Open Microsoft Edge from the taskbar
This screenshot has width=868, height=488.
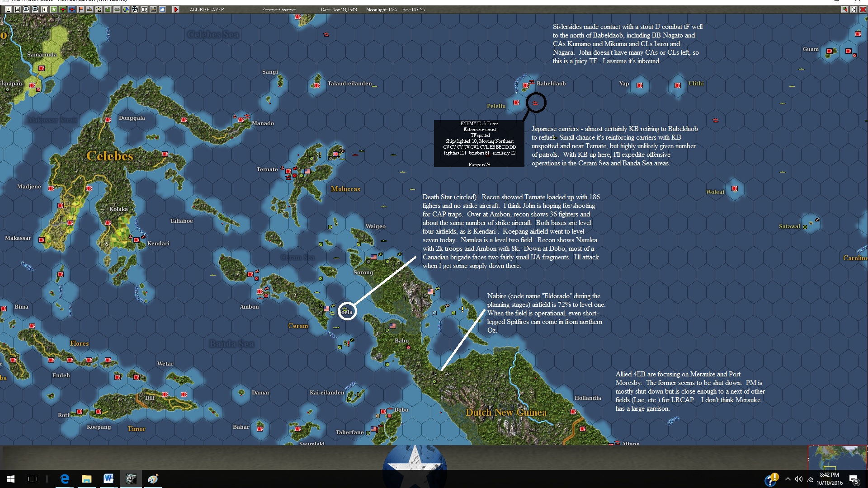pyautogui.click(x=65, y=479)
